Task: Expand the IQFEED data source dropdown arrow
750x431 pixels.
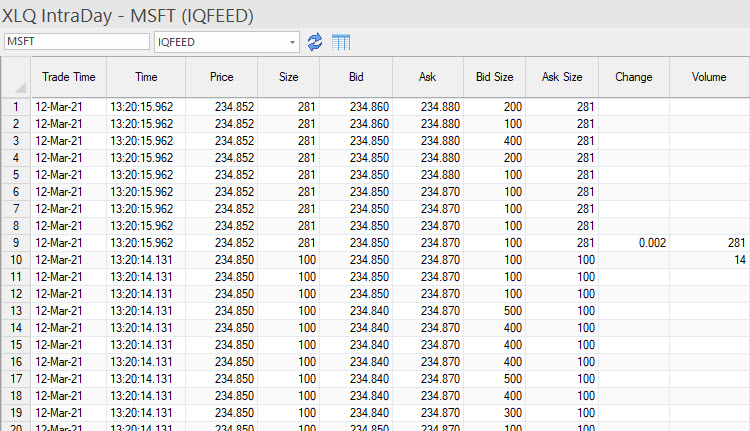Action: pyautogui.click(x=291, y=42)
